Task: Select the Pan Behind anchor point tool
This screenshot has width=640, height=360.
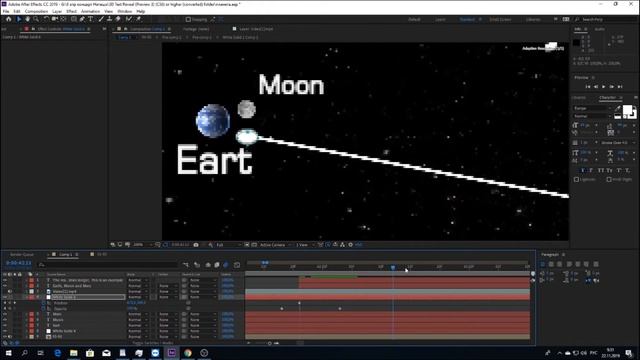Action: click(63, 19)
